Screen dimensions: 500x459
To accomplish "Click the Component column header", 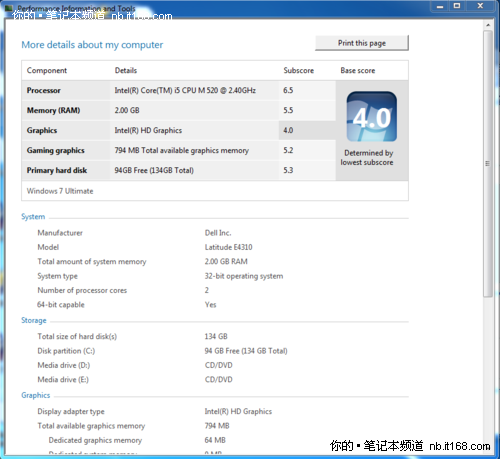I will 47,70.
